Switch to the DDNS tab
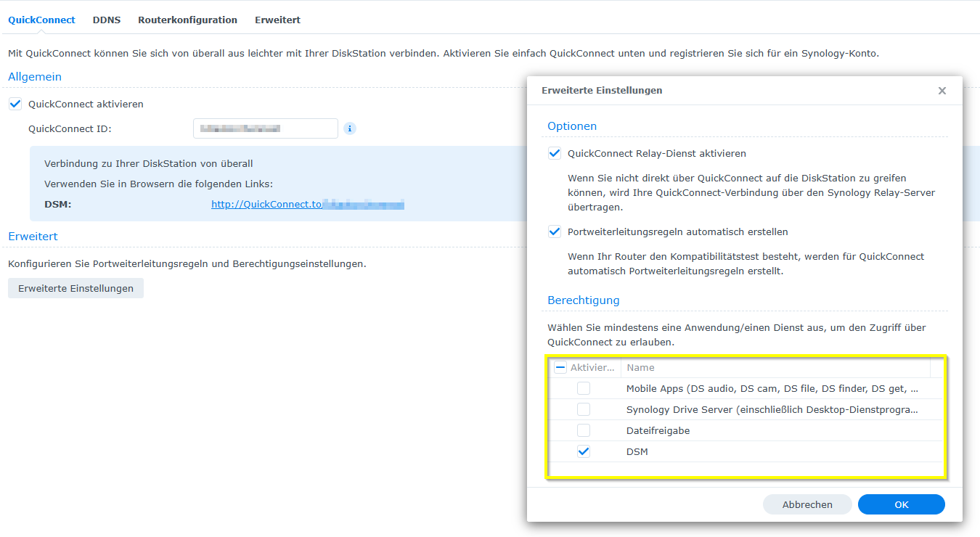Image resolution: width=980 pixels, height=537 pixels. tap(106, 20)
